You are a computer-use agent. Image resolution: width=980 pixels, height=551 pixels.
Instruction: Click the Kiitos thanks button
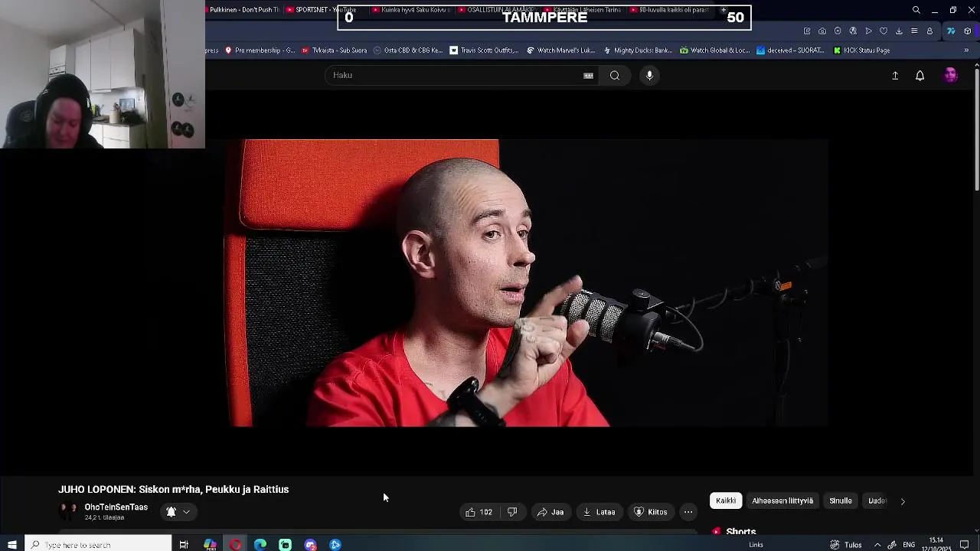[651, 512]
